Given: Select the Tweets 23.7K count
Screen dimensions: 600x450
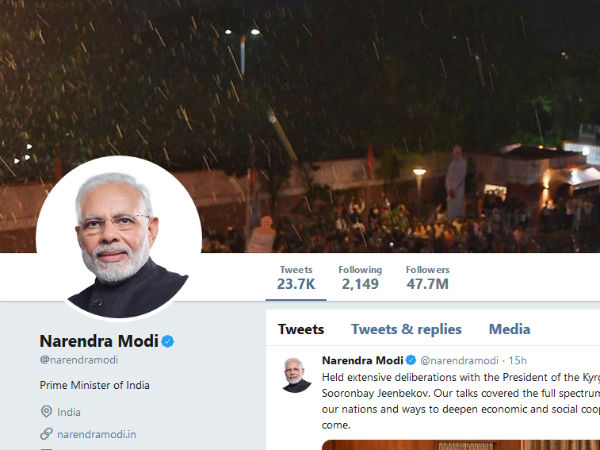Looking at the screenshot, I should 296,278.
